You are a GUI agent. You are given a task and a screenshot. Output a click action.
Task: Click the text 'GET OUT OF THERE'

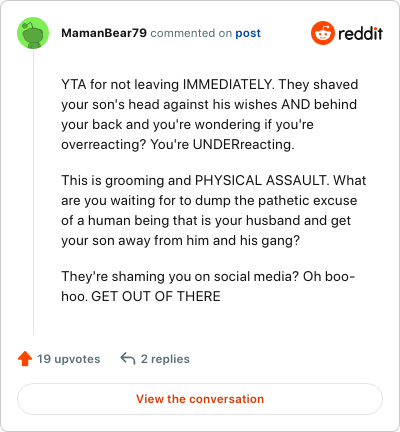point(156,296)
